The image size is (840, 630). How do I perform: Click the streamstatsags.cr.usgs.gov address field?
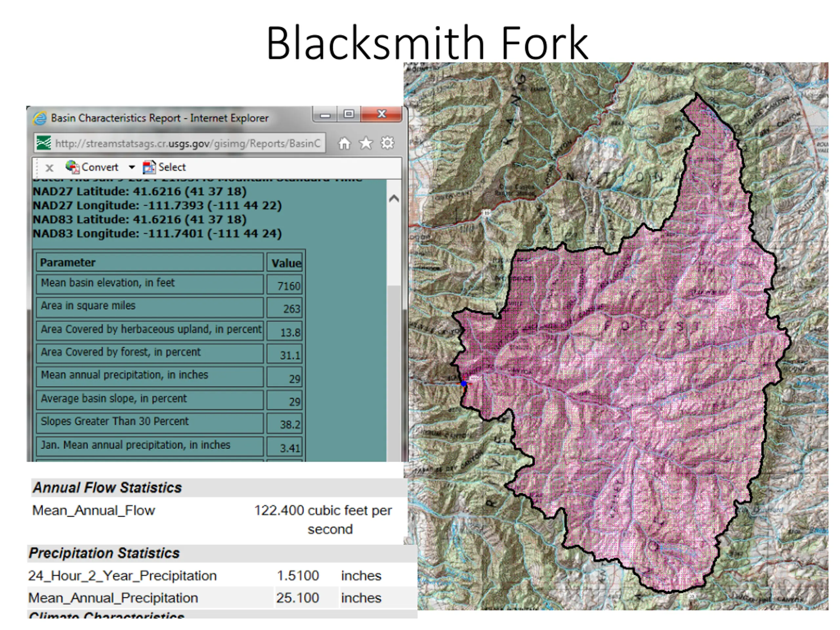pyautogui.click(x=188, y=143)
